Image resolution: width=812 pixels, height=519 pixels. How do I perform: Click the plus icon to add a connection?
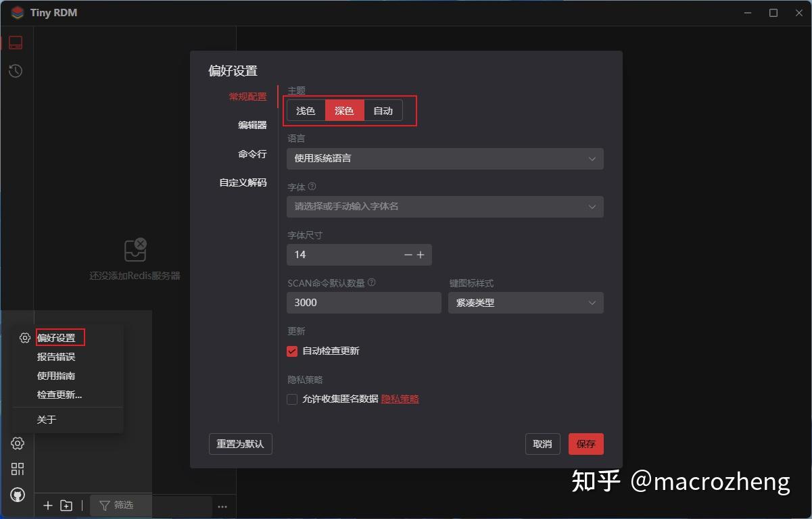(47, 505)
